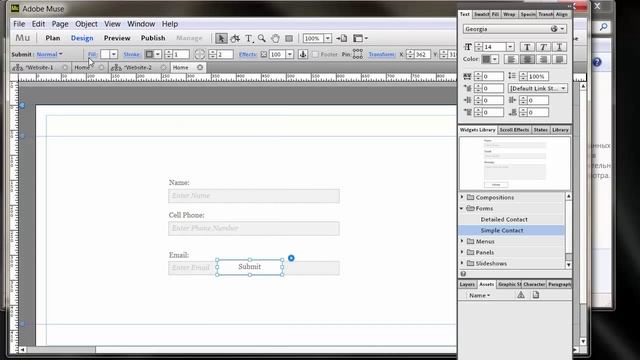640x360 pixels.
Task: Close the *Website-1 tab
Action: [x=65, y=67]
